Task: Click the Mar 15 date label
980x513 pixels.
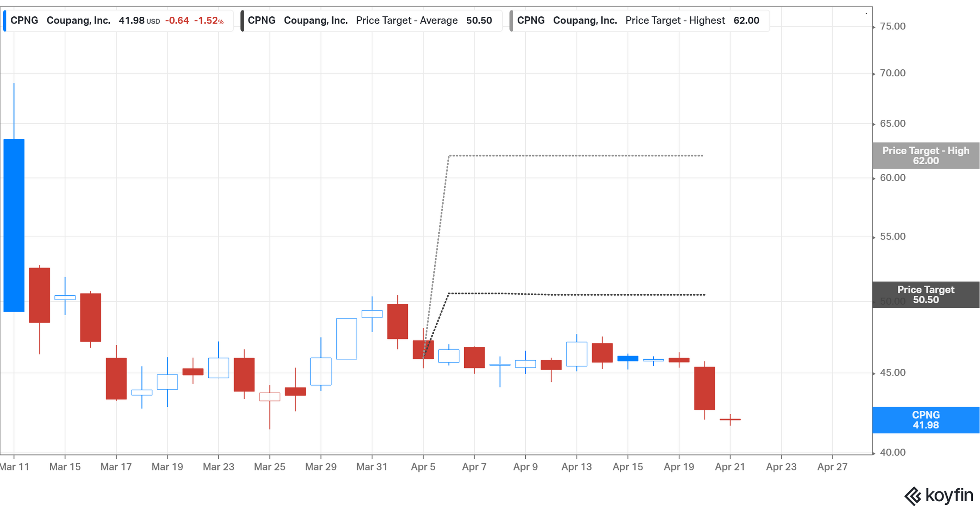Action: pyautogui.click(x=65, y=467)
